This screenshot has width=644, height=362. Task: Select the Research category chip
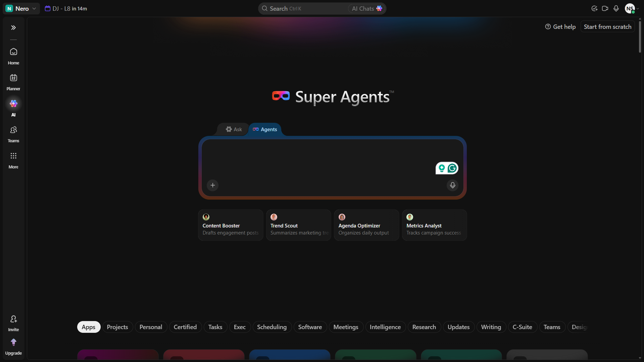click(x=424, y=327)
